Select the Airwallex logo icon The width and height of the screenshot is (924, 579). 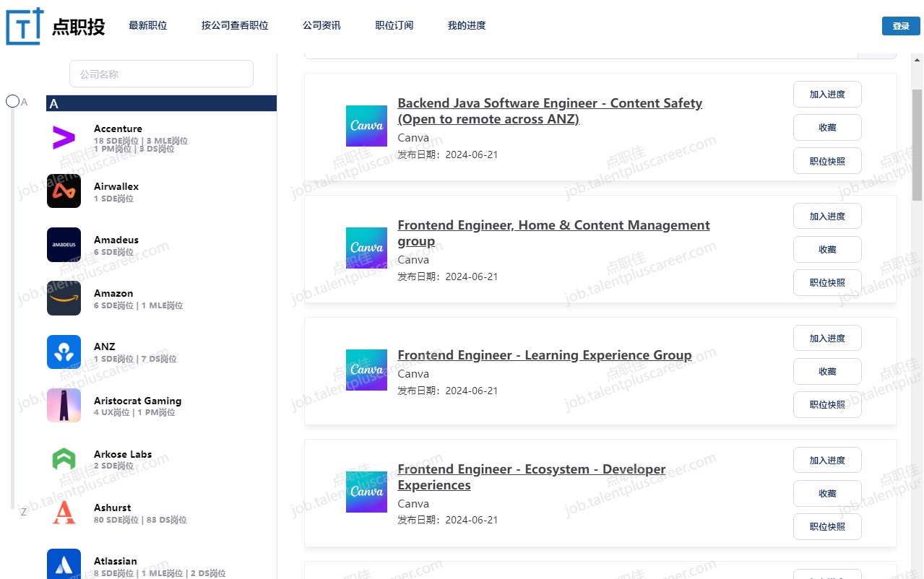[64, 191]
